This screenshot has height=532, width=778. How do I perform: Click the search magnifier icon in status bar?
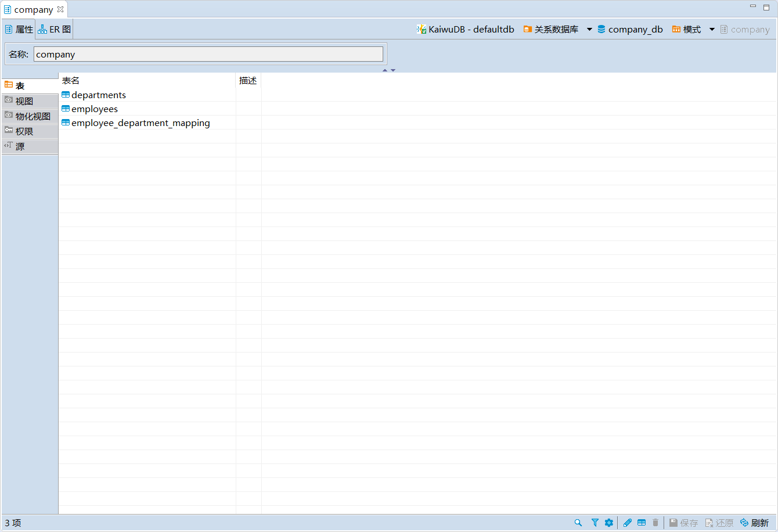click(578, 523)
